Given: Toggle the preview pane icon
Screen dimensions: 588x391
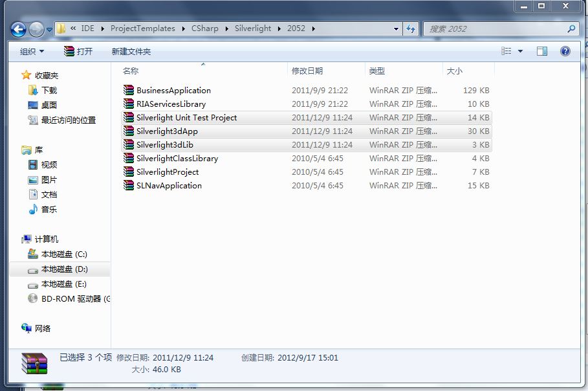Looking at the screenshot, I should click(542, 51).
